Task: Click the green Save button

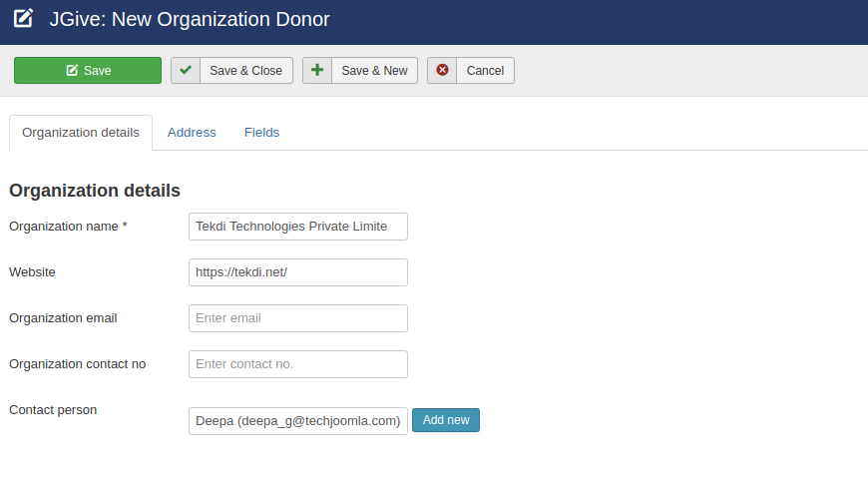Action: (88, 71)
